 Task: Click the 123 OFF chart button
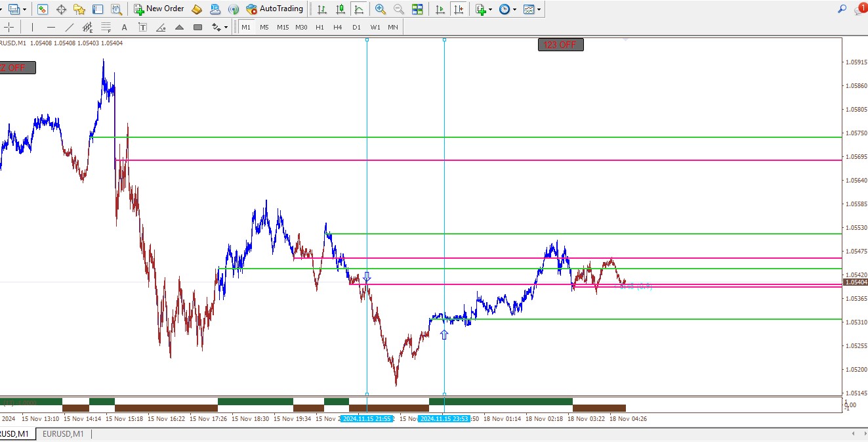[x=560, y=45]
